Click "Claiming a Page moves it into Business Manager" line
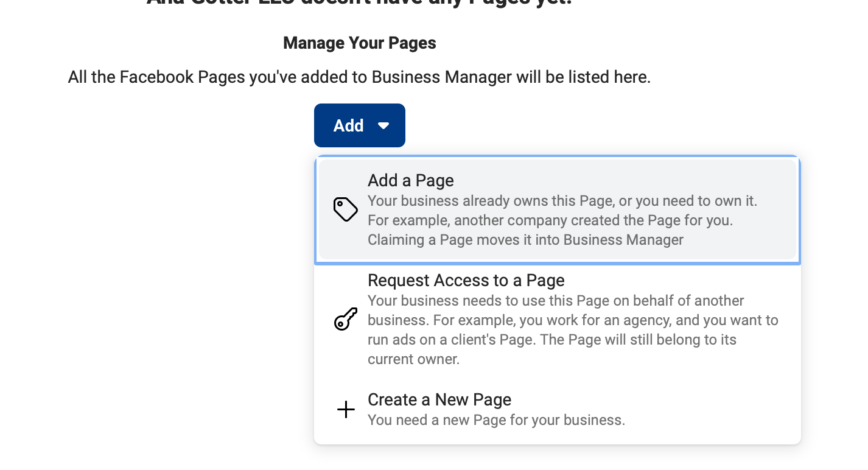The image size is (868, 470). coord(525,240)
